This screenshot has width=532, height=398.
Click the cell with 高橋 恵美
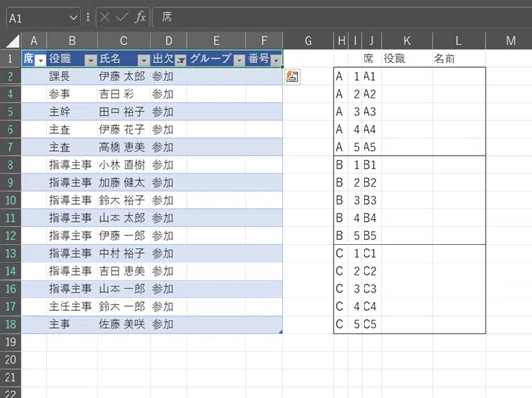point(123,147)
